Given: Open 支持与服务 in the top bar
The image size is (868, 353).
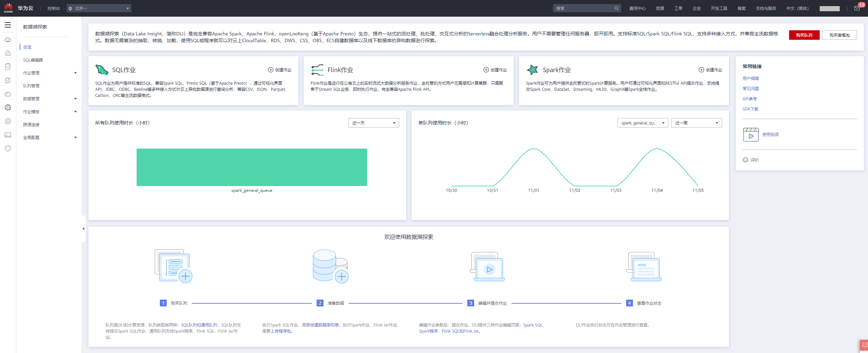Looking at the screenshot, I should click(x=766, y=8).
